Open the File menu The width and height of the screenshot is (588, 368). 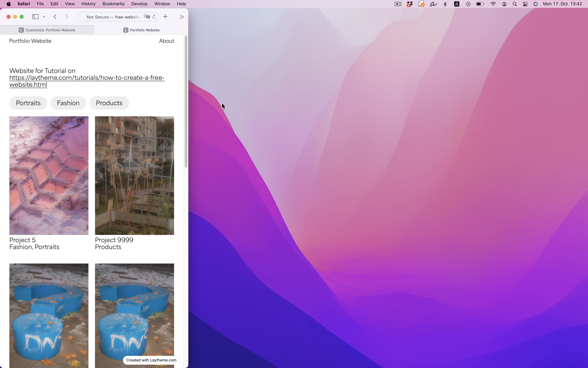[40, 4]
